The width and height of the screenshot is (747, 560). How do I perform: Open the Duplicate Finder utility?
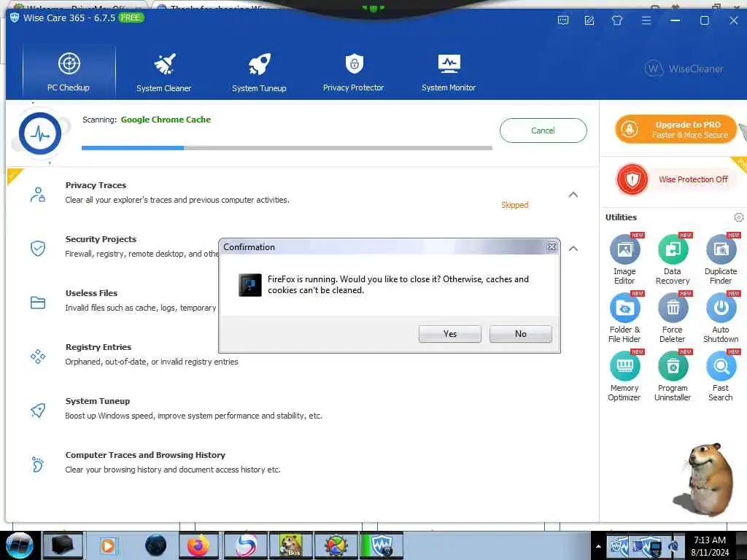point(721,260)
